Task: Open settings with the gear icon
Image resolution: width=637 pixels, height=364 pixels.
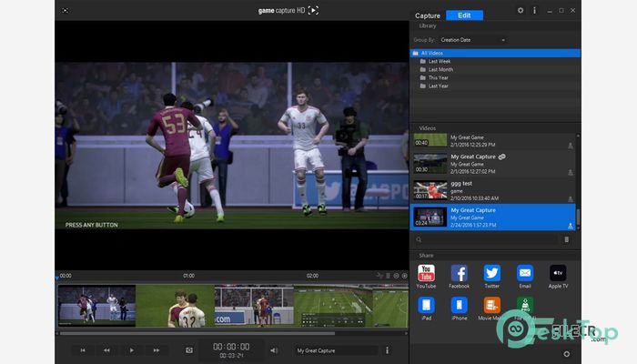Action: tap(521, 10)
